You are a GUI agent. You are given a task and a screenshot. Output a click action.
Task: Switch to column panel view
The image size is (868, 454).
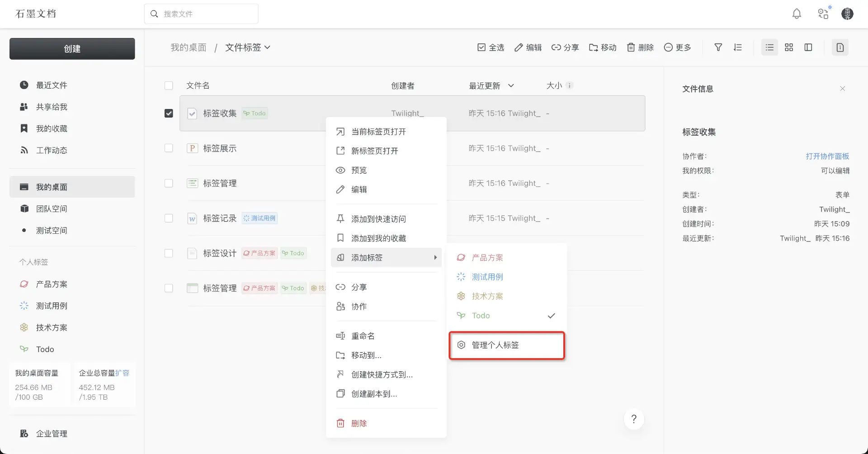[808, 47]
